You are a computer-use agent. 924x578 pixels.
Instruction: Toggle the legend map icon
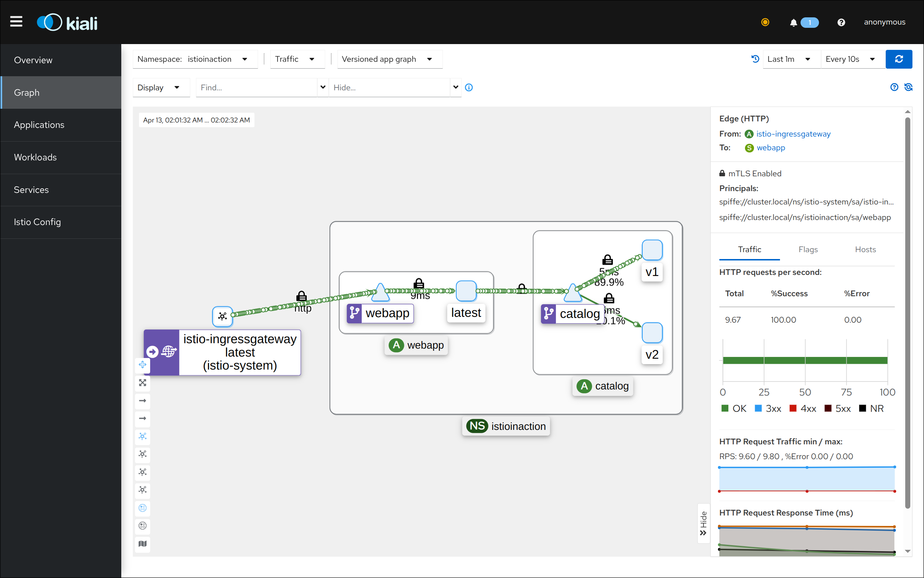point(143,544)
